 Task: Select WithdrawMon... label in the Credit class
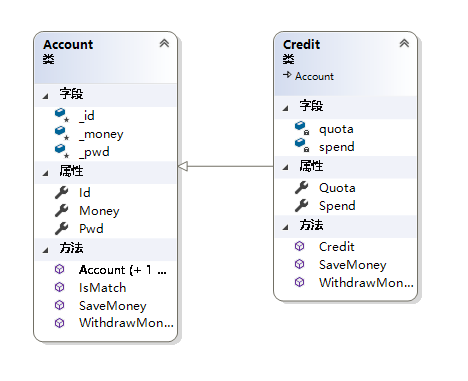coord(366,283)
